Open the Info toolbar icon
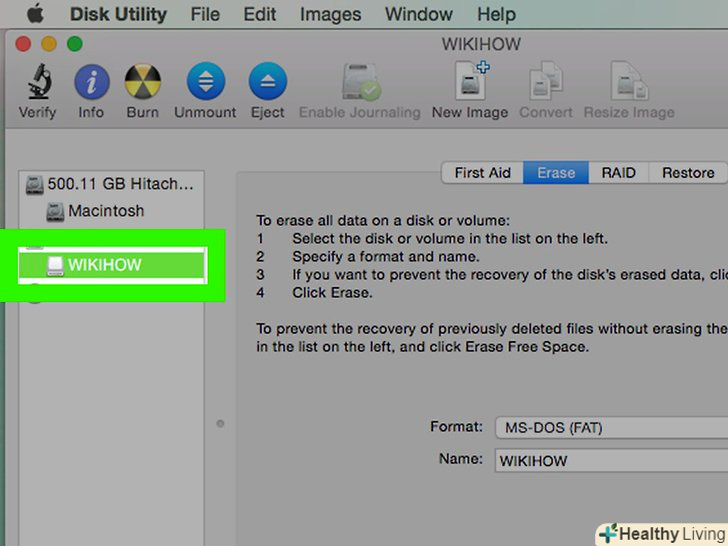The height and width of the screenshot is (546, 728). coord(91,82)
